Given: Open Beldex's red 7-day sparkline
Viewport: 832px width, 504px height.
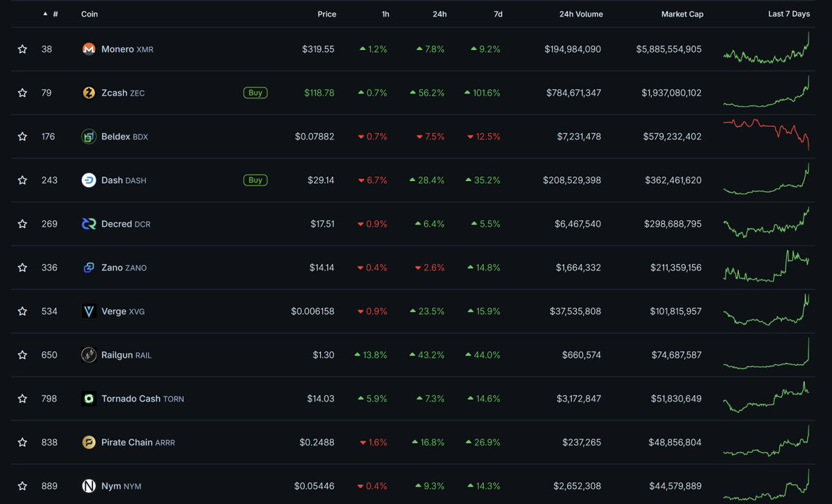Looking at the screenshot, I should tap(766, 134).
